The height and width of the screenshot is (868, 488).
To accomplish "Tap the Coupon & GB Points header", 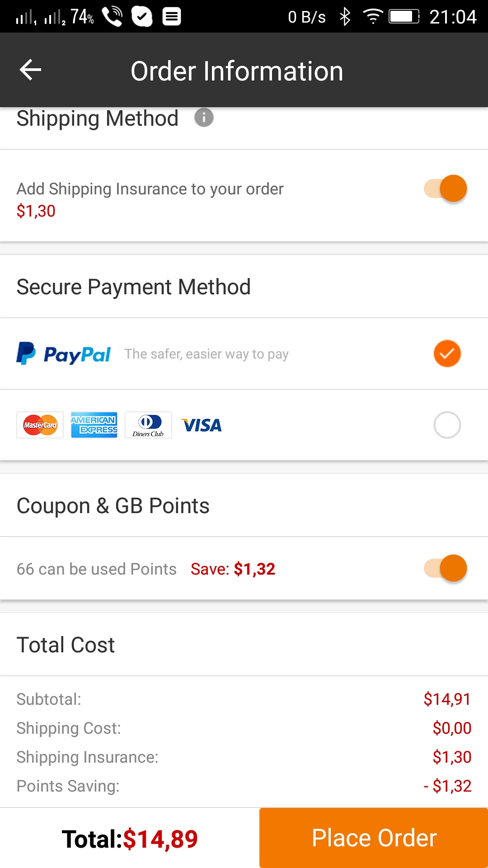I will [113, 506].
